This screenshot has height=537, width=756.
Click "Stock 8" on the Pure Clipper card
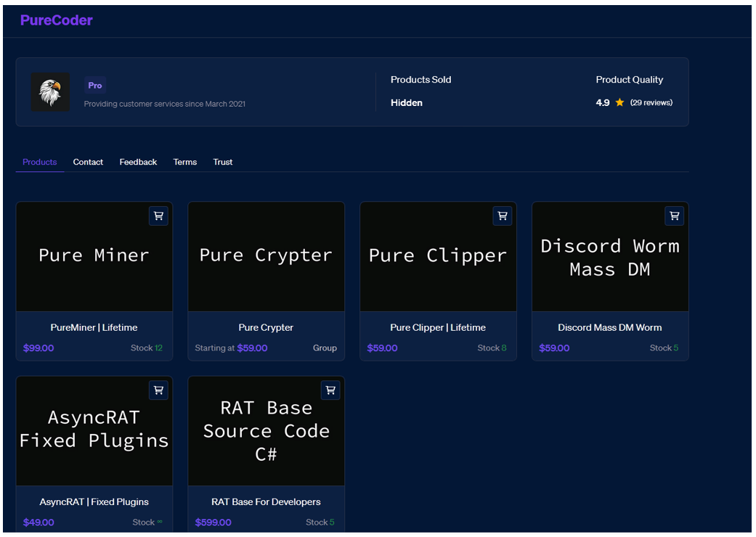point(492,348)
